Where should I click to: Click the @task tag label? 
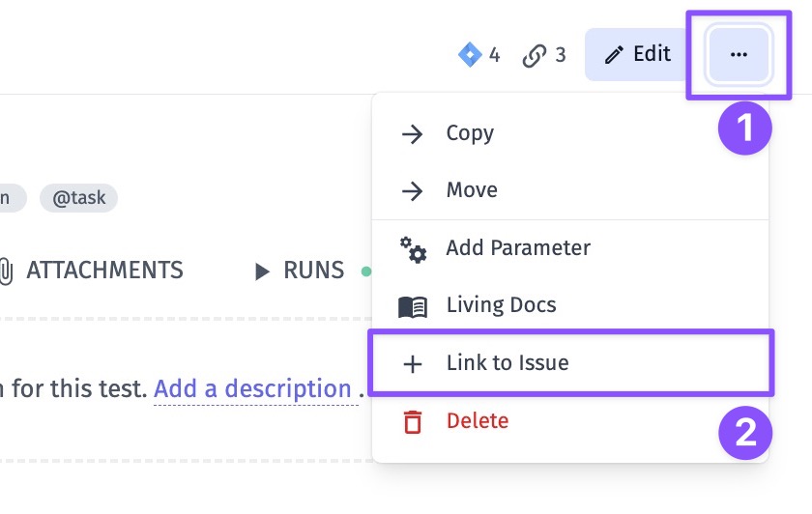[78, 198]
